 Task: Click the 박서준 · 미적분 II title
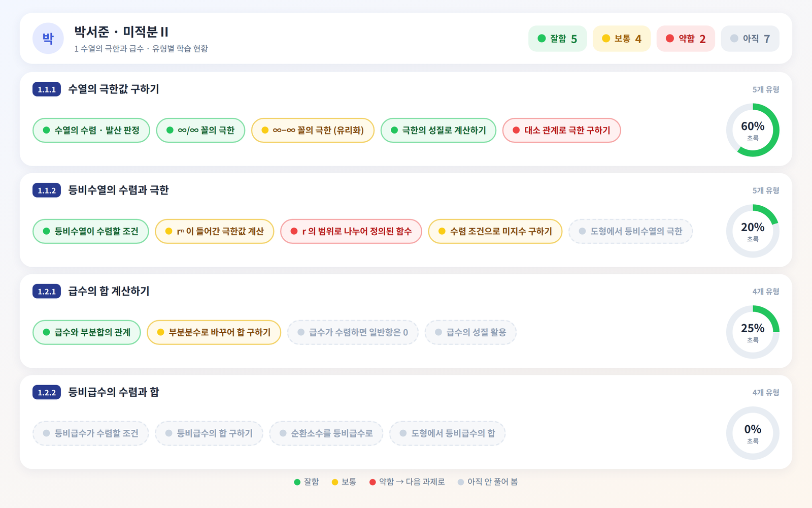tap(121, 32)
